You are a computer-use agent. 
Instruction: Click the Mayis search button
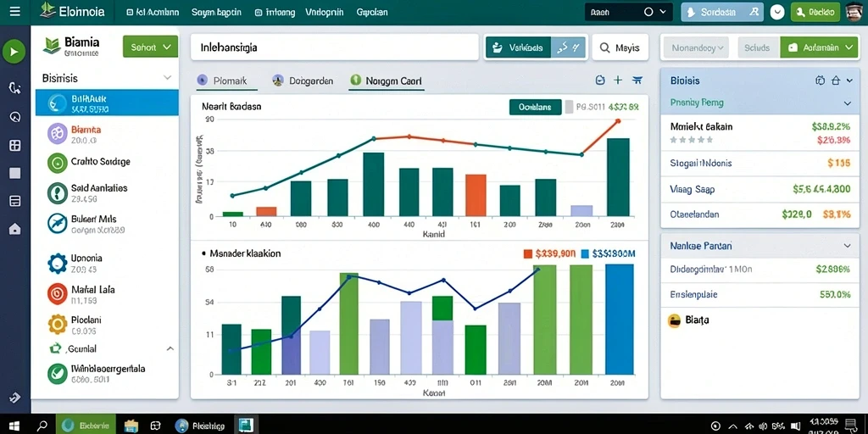click(x=620, y=48)
